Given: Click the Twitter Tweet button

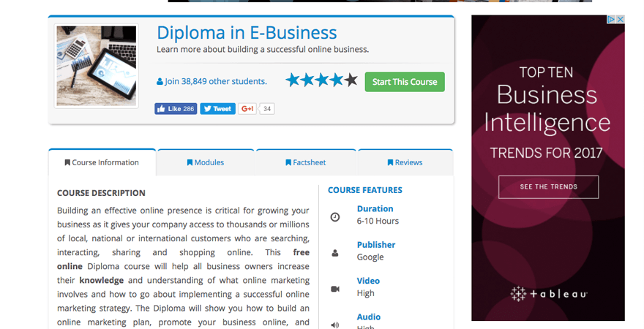Looking at the screenshot, I should tap(218, 109).
